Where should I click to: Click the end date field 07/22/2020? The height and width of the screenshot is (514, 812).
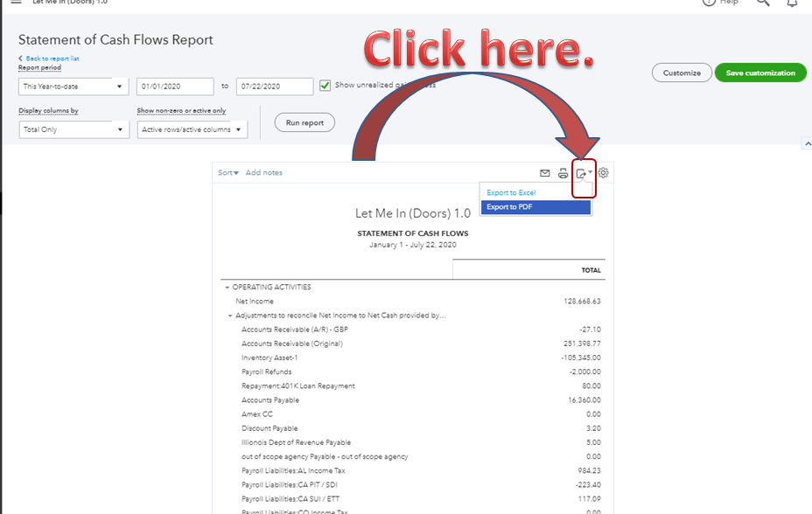(275, 87)
